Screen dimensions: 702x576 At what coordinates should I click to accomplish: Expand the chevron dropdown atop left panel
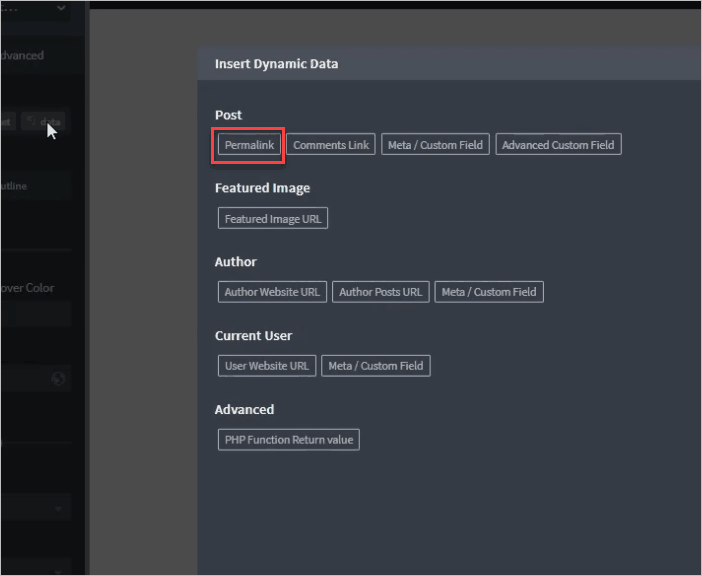tap(61, 8)
